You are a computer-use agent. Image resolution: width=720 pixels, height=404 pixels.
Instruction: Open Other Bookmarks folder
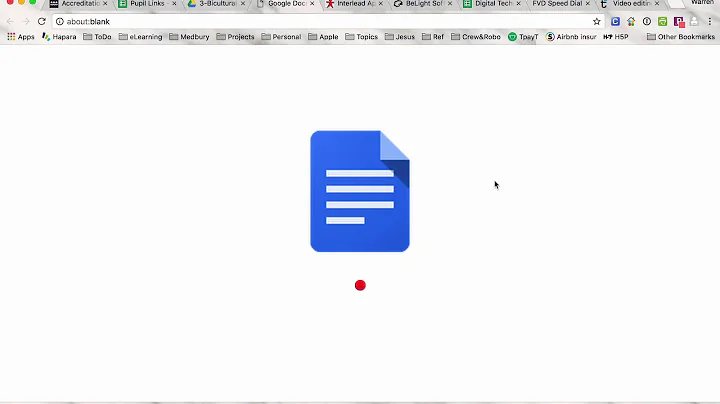point(681,37)
